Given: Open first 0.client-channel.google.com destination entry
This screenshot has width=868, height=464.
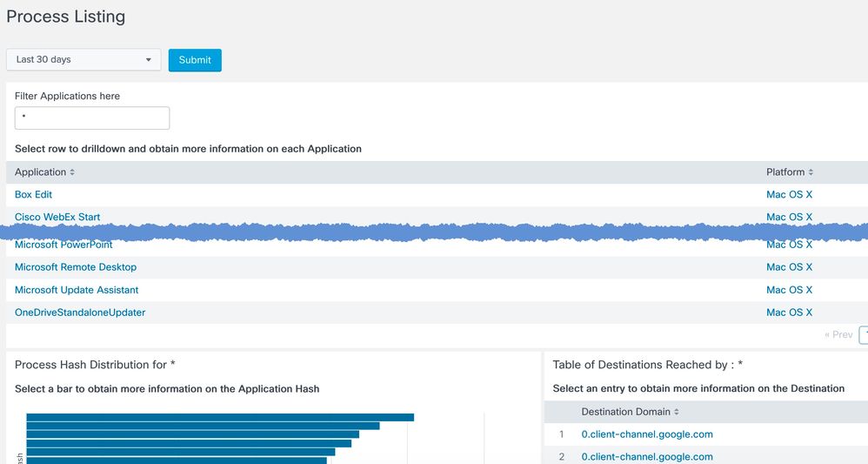Looking at the screenshot, I should pyautogui.click(x=647, y=434).
